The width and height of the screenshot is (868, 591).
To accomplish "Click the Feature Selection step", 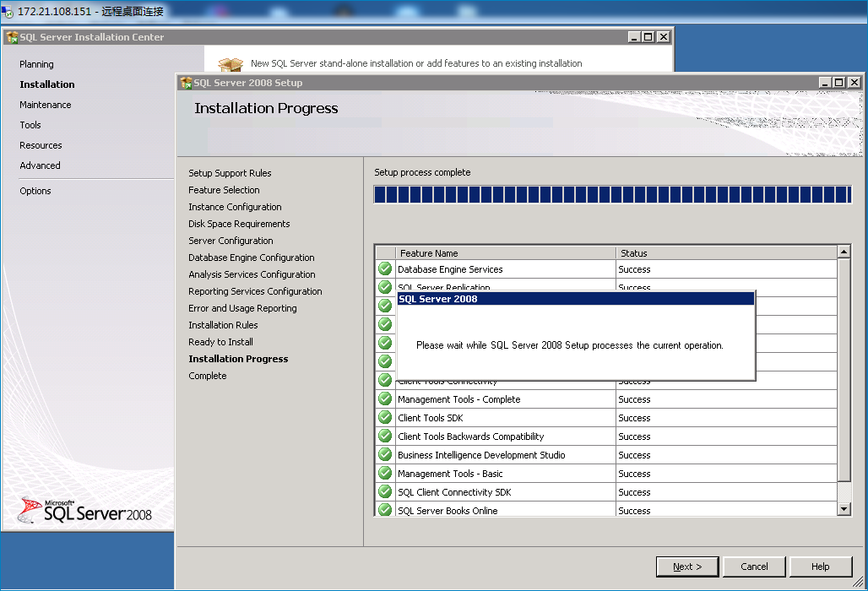I will point(224,190).
